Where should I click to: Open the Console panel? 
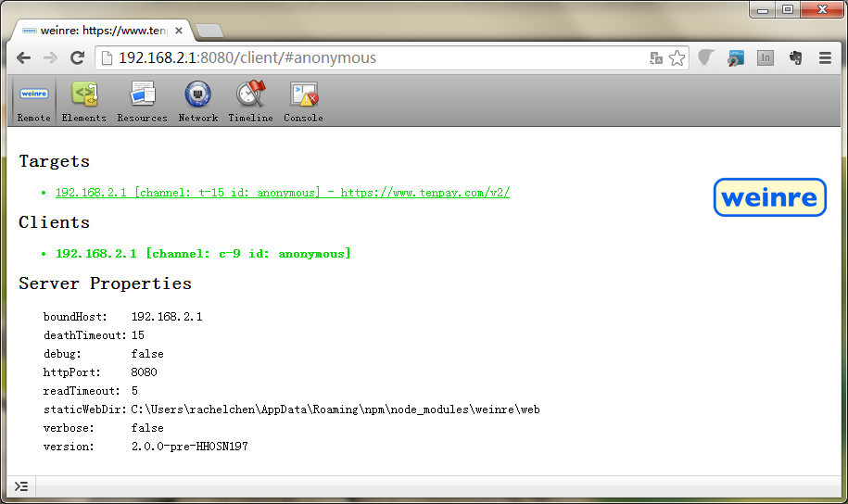pyautogui.click(x=303, y=101)
